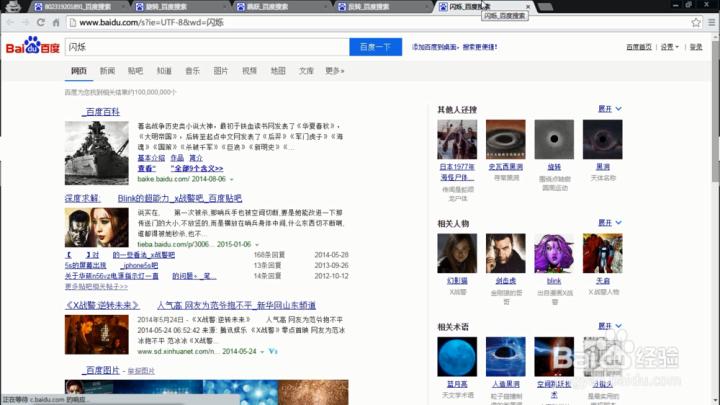Image resolution: width=720 pixels, height=405 pixels.
Task: Open the dropdown arrow after tieba.baidu.com date
Action: tap(257, 245)
